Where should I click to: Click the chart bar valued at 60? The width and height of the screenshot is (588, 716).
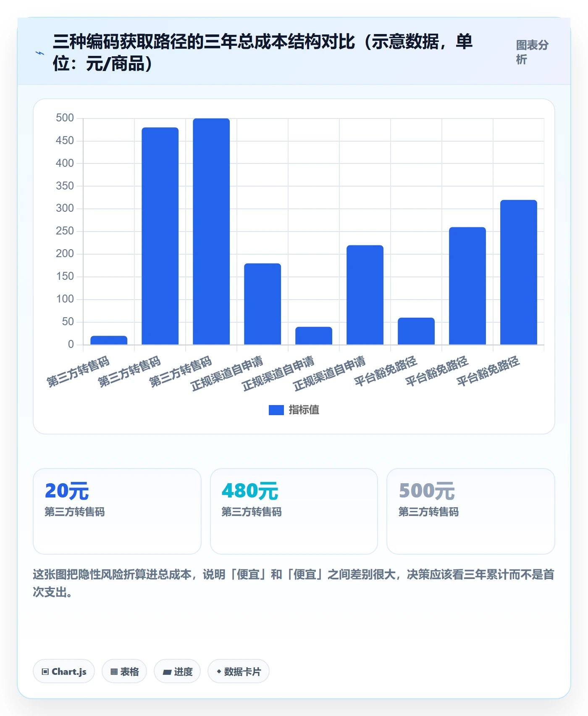click(x=416, y=331)
